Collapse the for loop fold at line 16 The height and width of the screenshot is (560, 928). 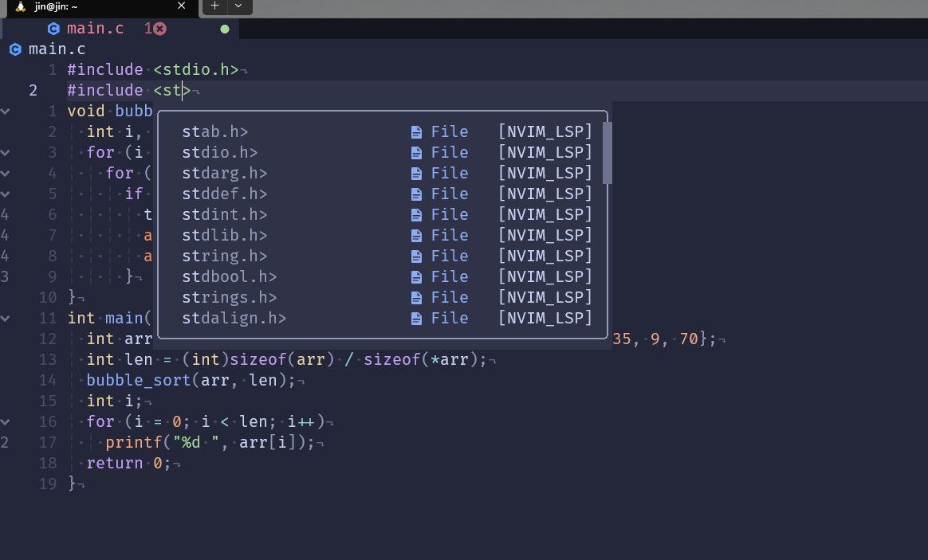point(6,421)
